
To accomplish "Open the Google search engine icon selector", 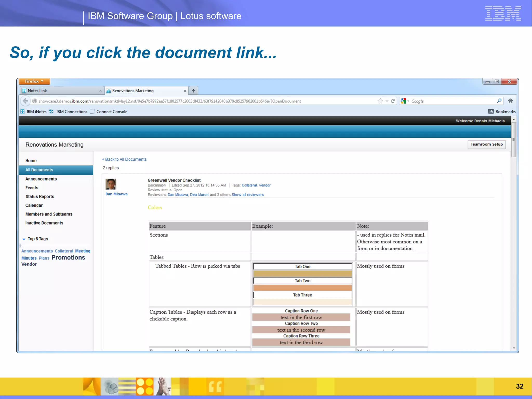I will (x=405, y=101).
